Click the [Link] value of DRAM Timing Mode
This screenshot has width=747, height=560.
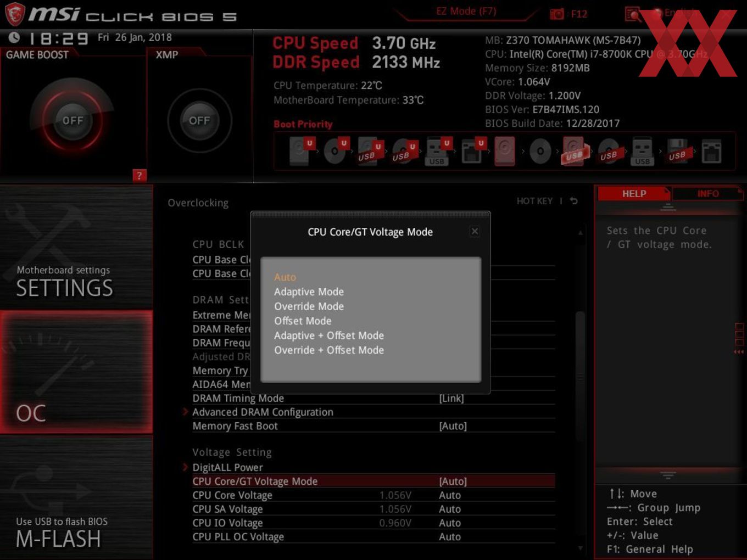(x=451, y=398)
